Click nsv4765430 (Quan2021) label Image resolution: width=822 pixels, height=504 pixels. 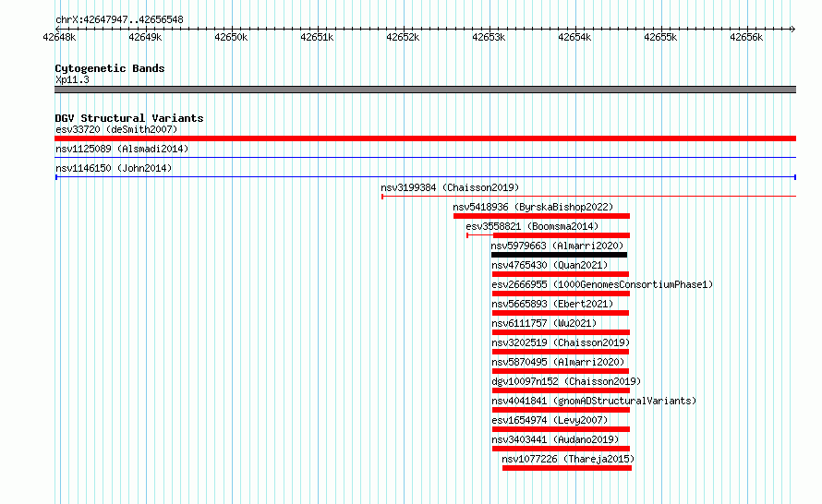point(550,265)
